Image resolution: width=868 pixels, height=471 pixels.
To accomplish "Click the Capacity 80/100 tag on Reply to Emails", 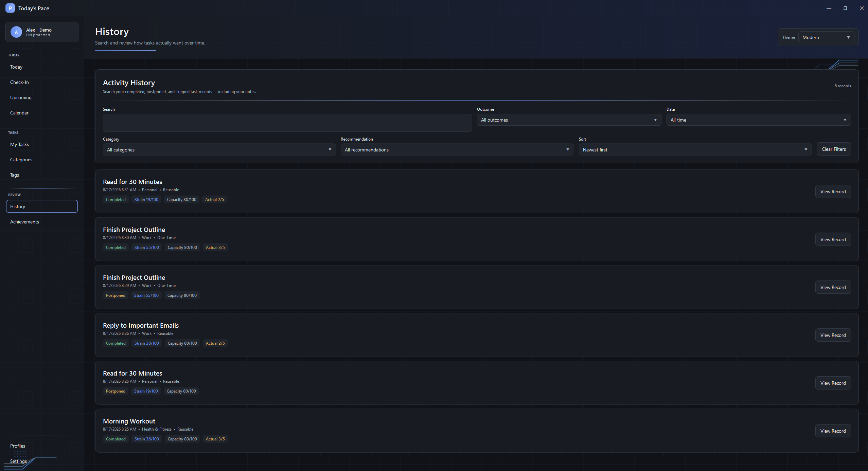I will [182, 343].
